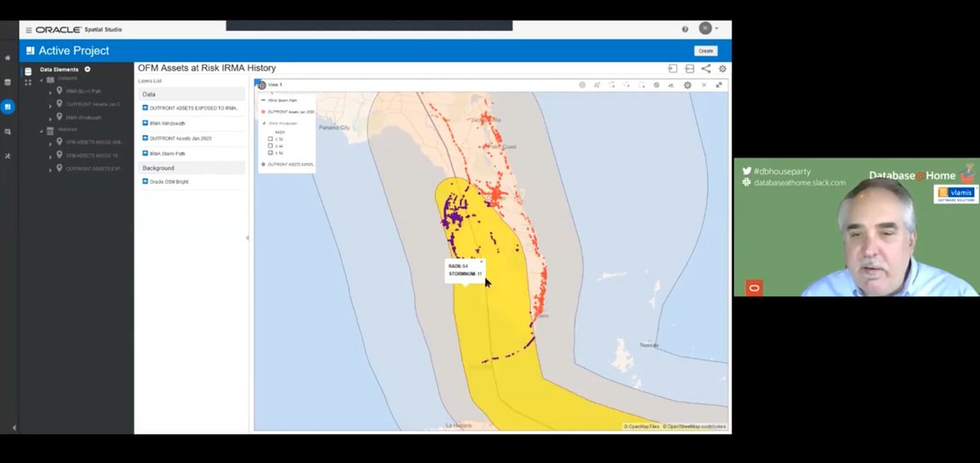This screenshot has height=463, width=980.
Task: Open the help question mark icon
Action: coord(685,29)
